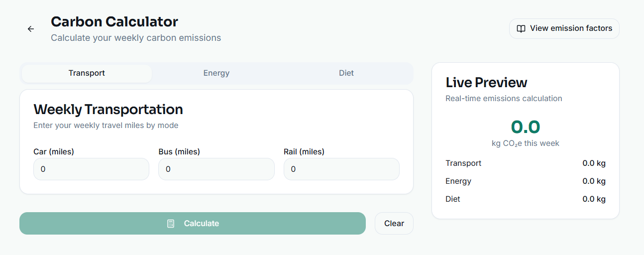This screenshot has height=255, width=644.
Task: Click the Calculate button label
Action: click(201, 224)
